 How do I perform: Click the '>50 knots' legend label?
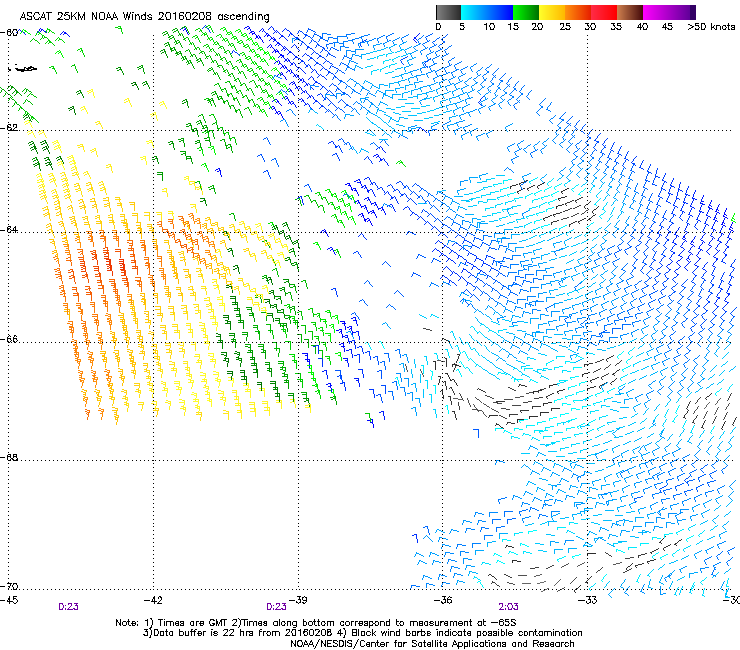pyautogui.click(x=711, y=27)
